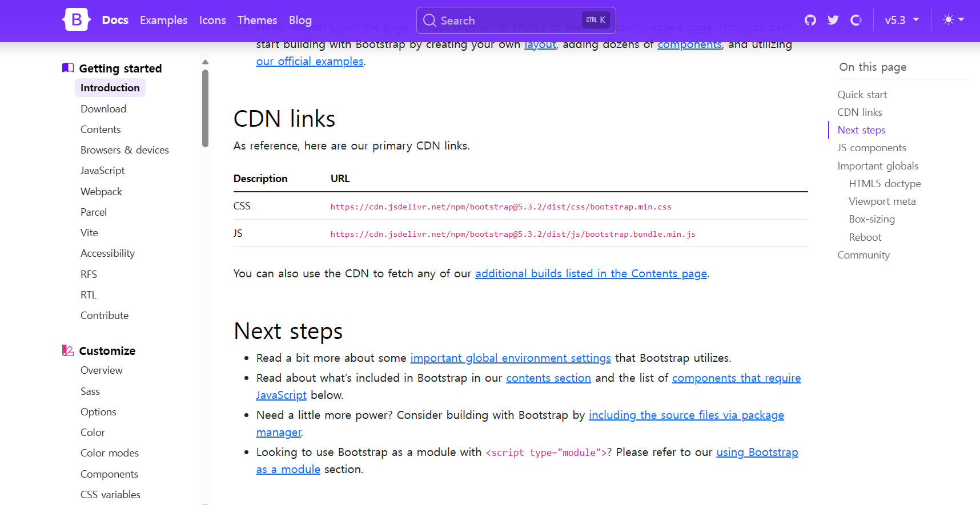Open 'additional builds listed in the Contents page'
Image resolution: width=980 pixels, height=505 pixels.
click(x=591, y=273)
